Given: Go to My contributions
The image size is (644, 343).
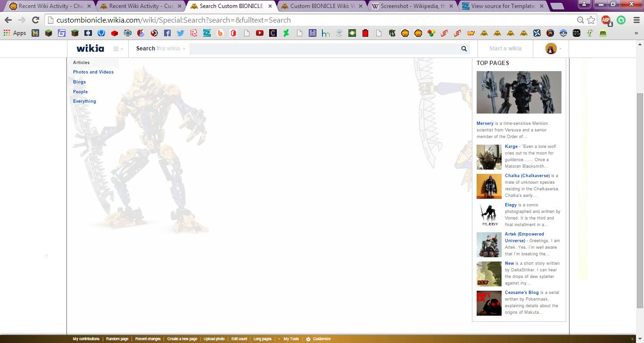Looking at the screenshot, I should pyautogui.click(x=86, y=339).
